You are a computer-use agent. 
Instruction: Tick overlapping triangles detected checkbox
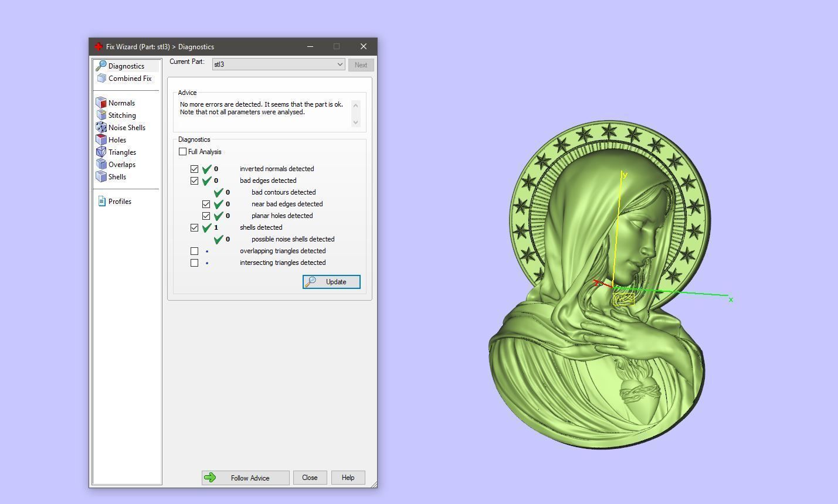tap(194, 251)
